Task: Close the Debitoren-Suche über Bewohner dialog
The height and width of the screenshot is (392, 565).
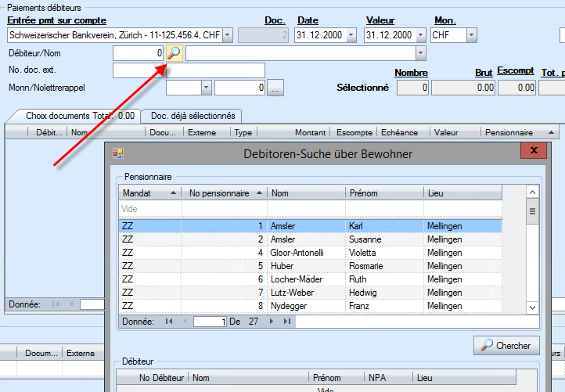Action: (534, 152)
